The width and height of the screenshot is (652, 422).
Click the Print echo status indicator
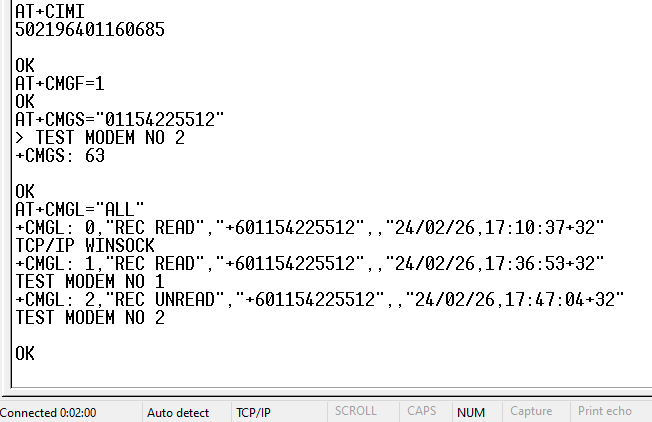pyautogui.click(x=605, y=411)
